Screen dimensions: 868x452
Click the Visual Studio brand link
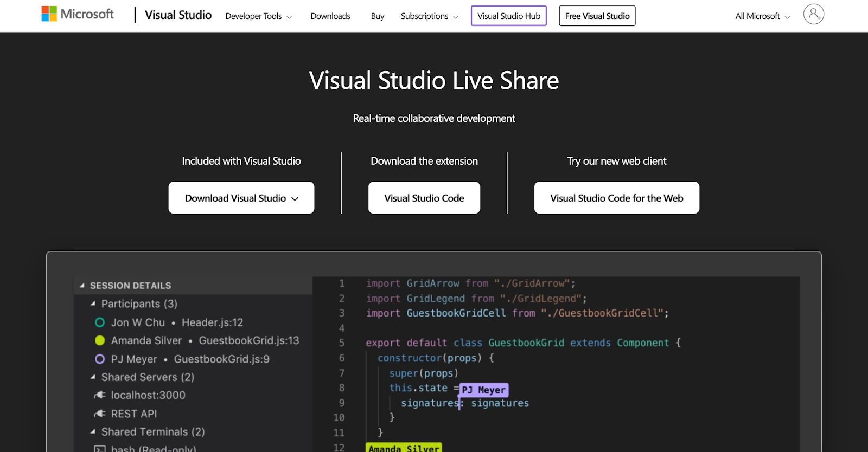click(178, 15)
